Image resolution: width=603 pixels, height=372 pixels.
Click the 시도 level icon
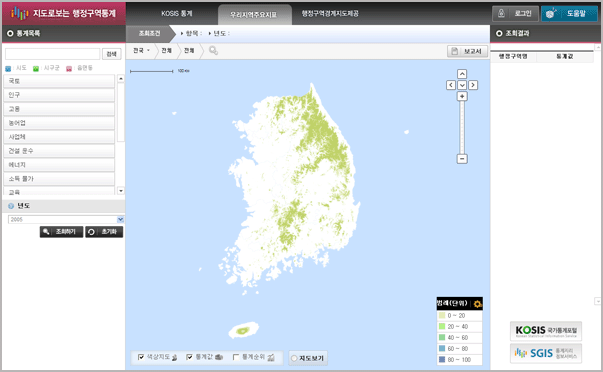coord(8,68)
